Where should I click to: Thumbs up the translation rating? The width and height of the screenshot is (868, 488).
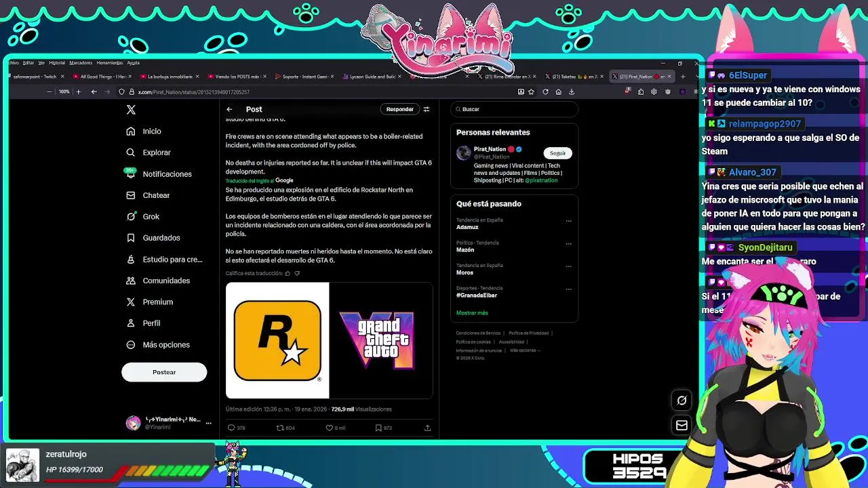click(288, 274)
